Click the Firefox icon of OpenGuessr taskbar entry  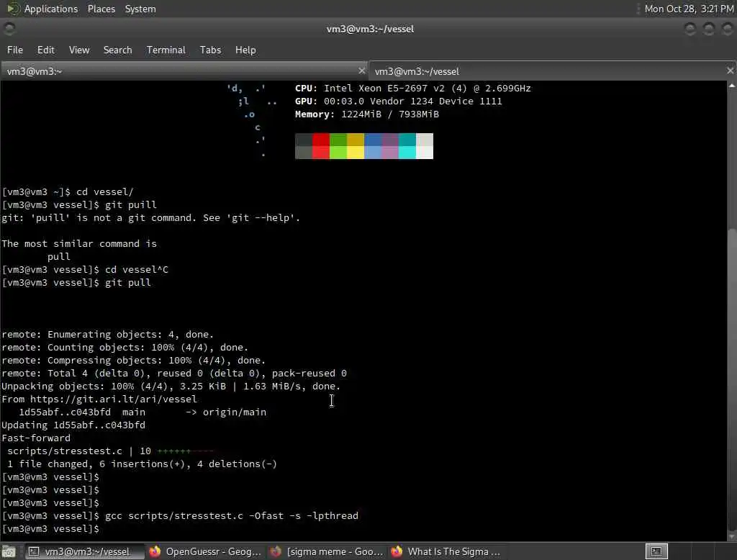[155, 551]
